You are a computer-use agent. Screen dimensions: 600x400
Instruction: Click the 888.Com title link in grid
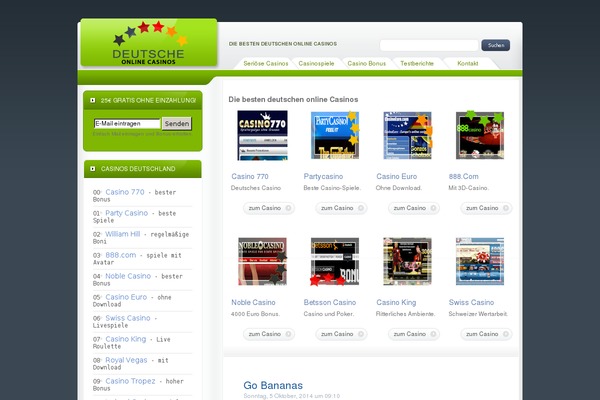463,176
